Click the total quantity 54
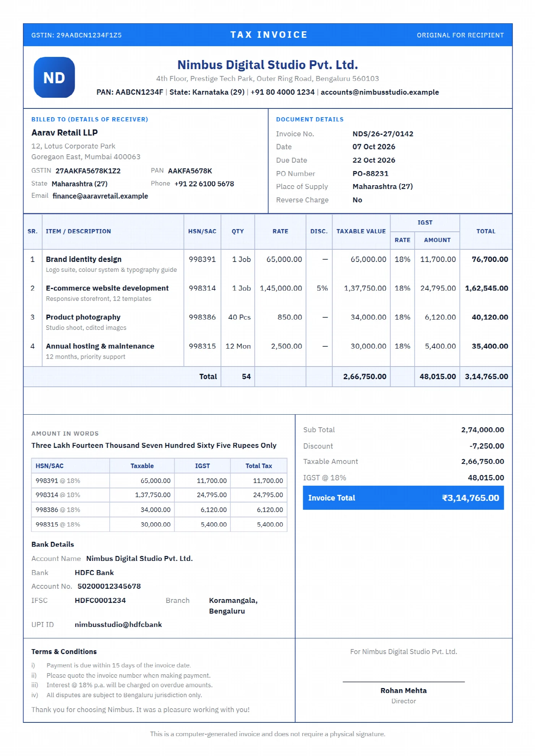535x756 pixels. pos(246,376)
